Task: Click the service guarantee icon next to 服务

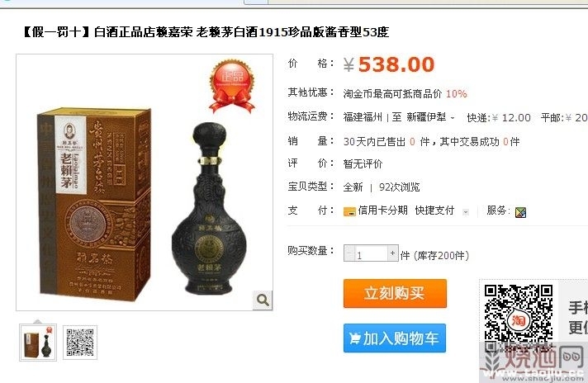Action: pyautogui.click(x=520, y=212)
